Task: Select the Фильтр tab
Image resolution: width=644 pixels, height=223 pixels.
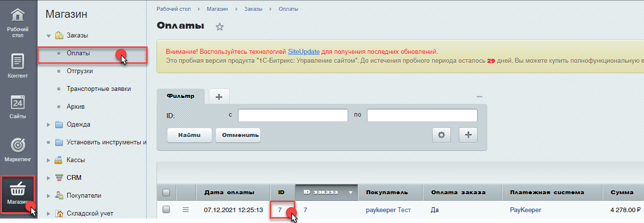Action: tap(180, 95)
